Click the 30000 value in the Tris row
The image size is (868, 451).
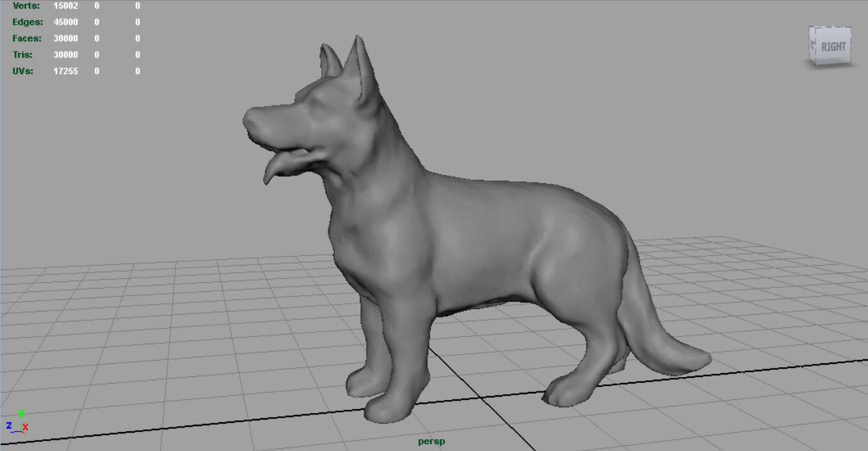pyautogui.click(x=65, y=55)
